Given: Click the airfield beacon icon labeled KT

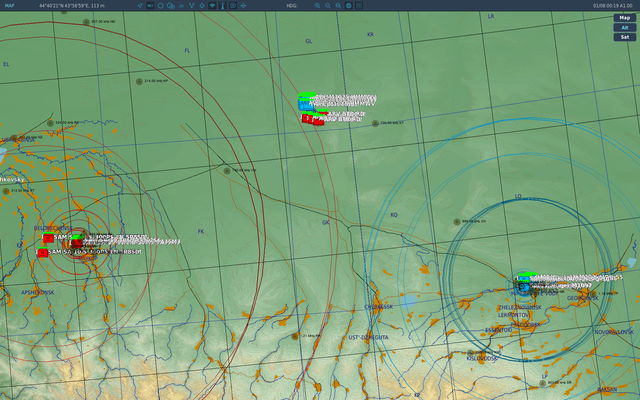Looking at the screenshot, I should (375, 123).
